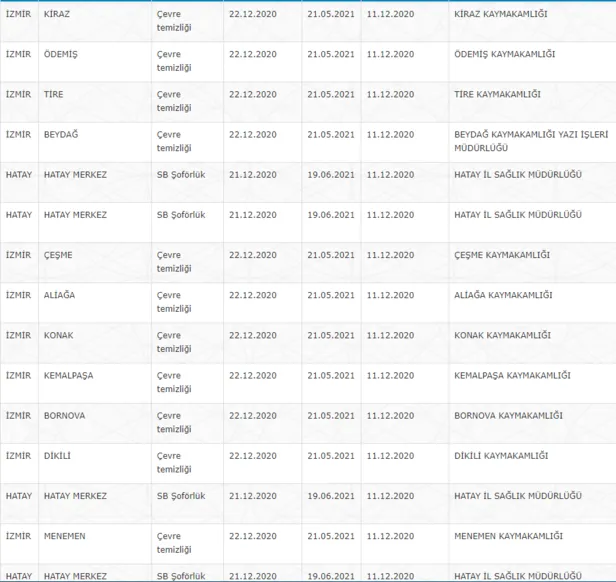
Task: Click İZMİR province cell in Dikili row
Action: (18, 455)
